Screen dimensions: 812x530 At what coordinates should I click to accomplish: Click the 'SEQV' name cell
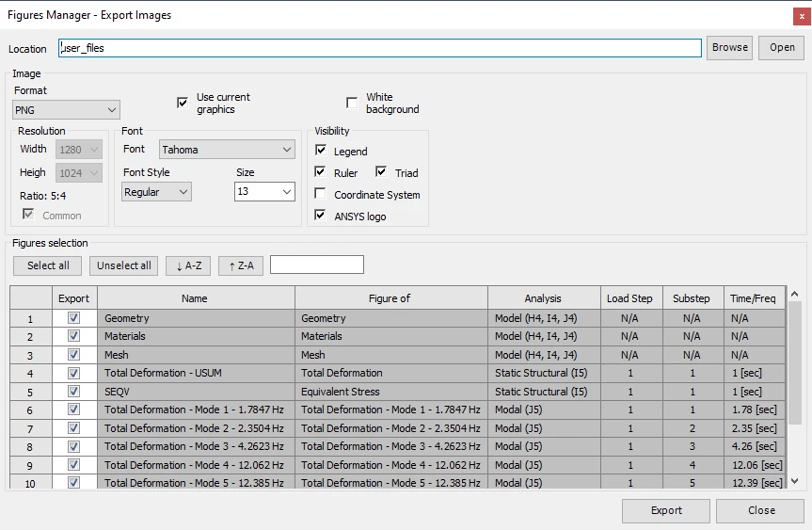pos(196,392)
